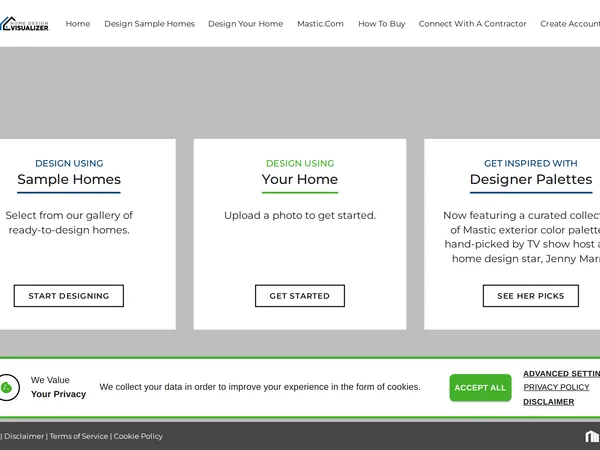
Task: Open Cookie Policy in the footer
Action: (x=138, y=436)
